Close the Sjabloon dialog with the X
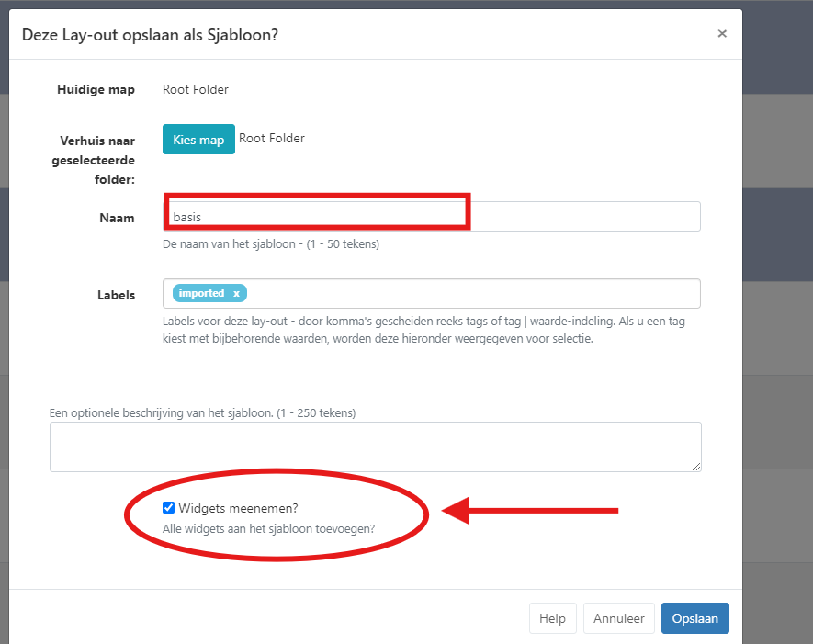Viewport: 813px width, 644px height. pyautogui.click(x=722, y=34)
